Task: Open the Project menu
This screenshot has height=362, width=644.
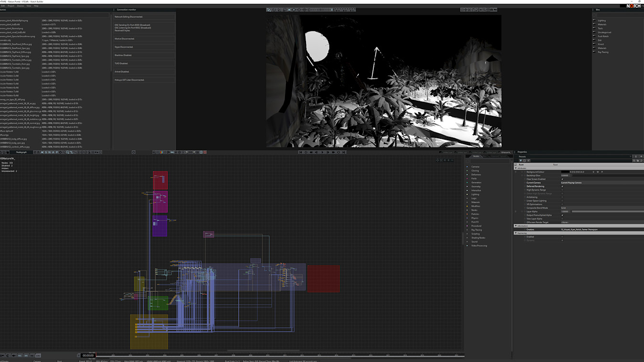Action: click(11, 6)
